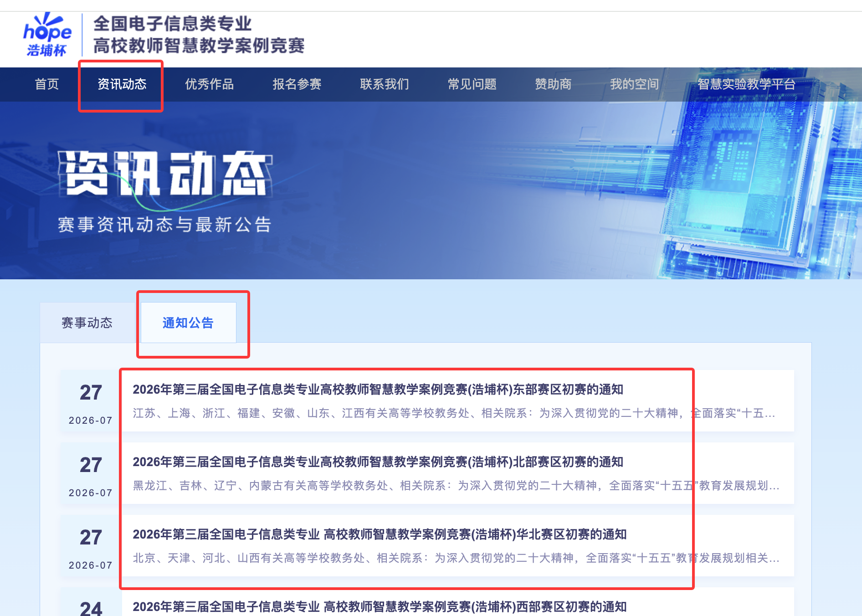The height and width of the screenshot is (616, 862).
Task: Select 赞助商 in the navigation bar
Action: click(553, 84)
